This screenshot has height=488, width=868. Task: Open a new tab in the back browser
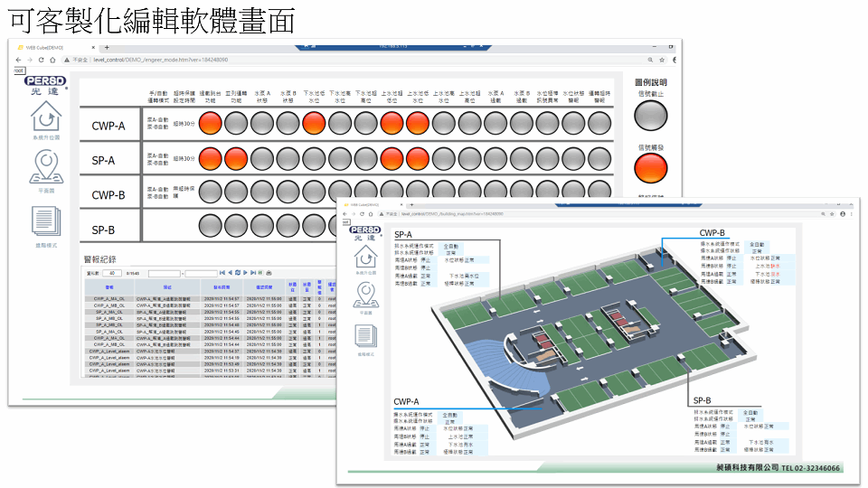(107, 47)
